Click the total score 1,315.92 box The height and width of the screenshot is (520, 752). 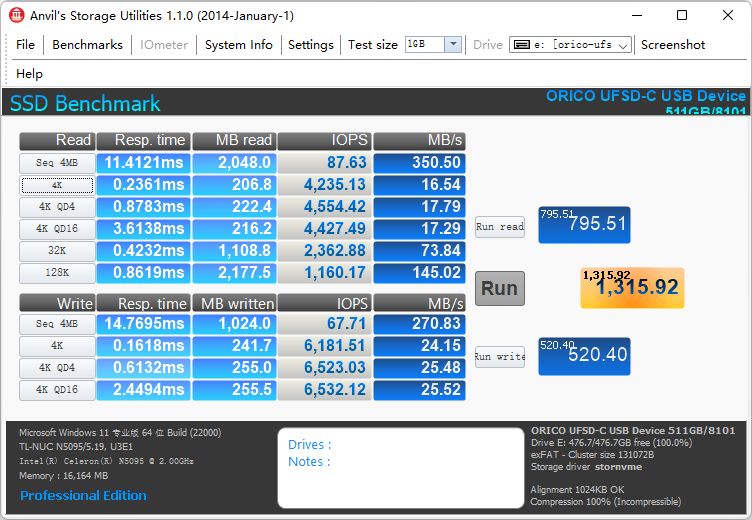632,288
